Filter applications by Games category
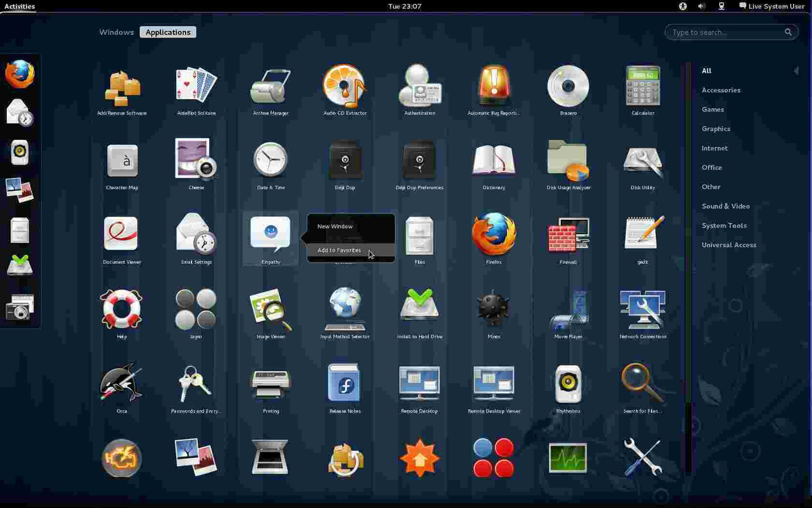This screenshot has height=508, width=812. click(x=712, y=109)
